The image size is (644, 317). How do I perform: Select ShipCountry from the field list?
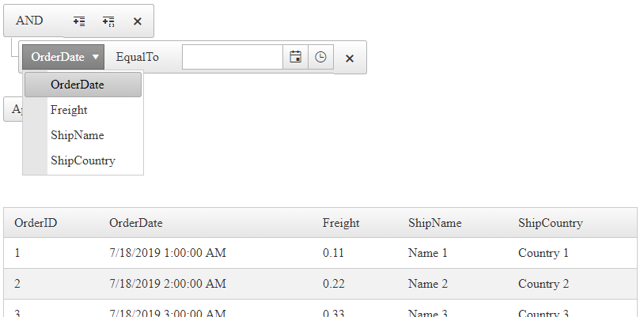click(x=82, y=160)
